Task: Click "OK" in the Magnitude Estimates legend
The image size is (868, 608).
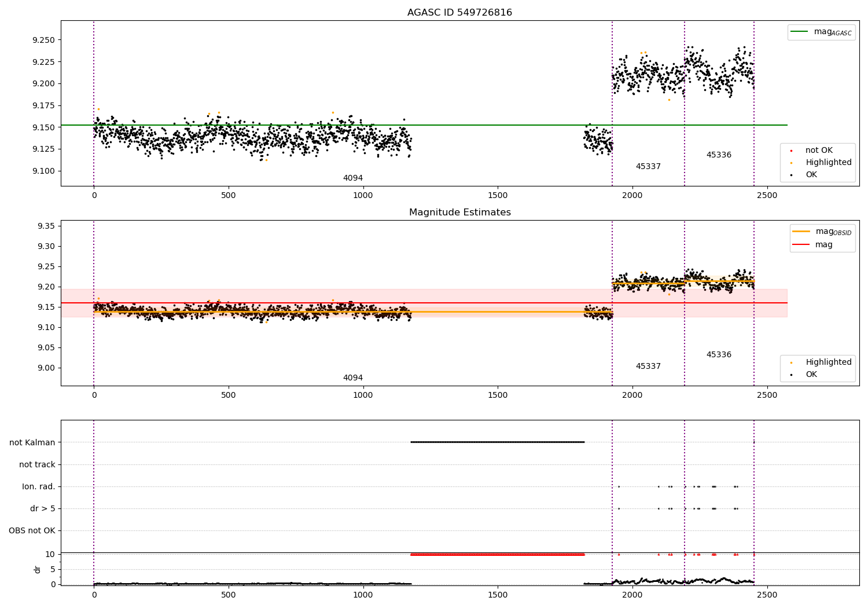Action: click(x=811, y=375)
